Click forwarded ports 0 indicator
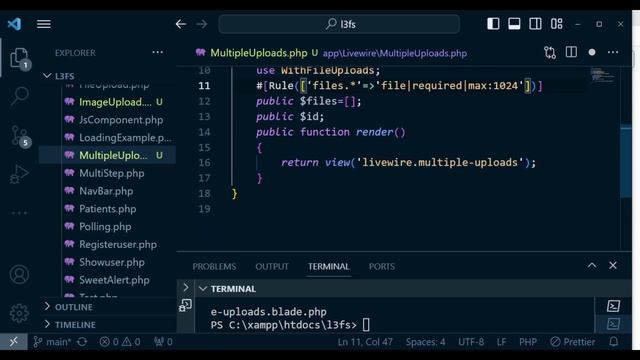 pos(163,342)
